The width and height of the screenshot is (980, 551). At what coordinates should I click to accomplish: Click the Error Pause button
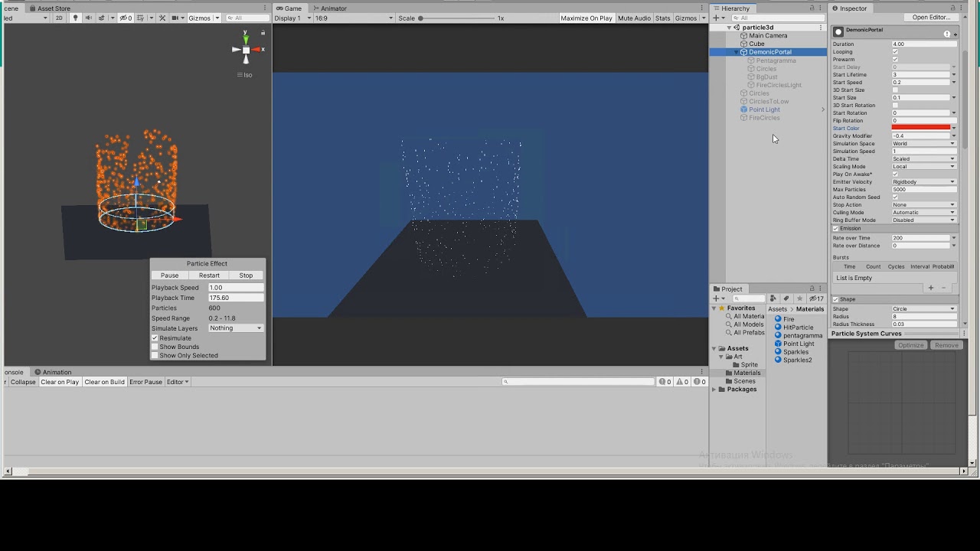point(145,382)
